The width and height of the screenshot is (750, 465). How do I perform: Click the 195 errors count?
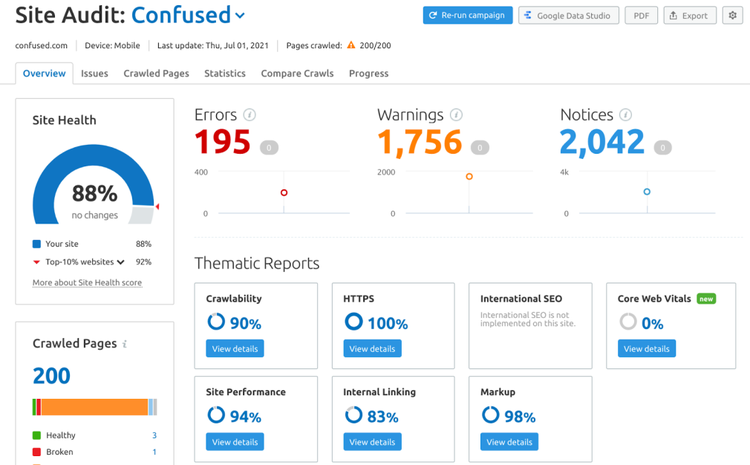(222, 142)
